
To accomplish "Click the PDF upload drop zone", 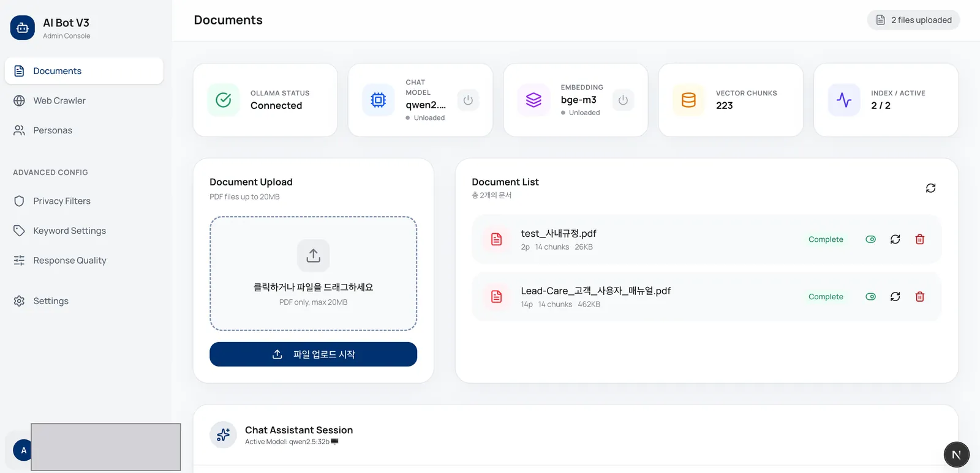I will (313, 274).
